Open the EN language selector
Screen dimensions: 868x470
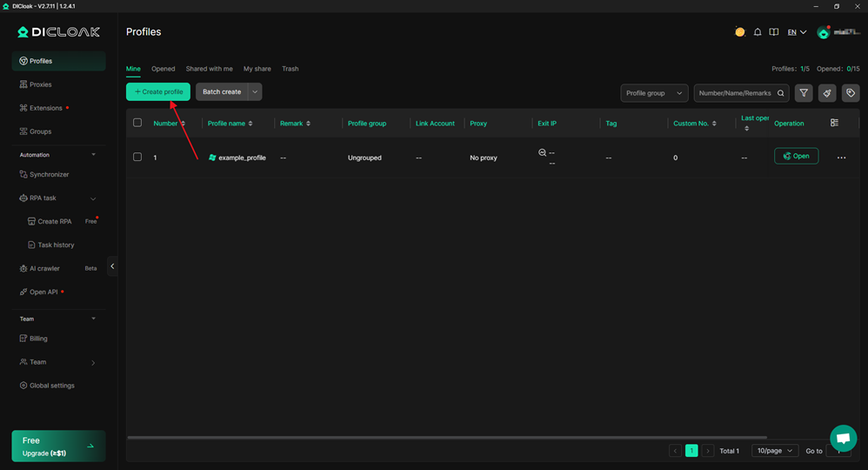click(x=797, y=32)
